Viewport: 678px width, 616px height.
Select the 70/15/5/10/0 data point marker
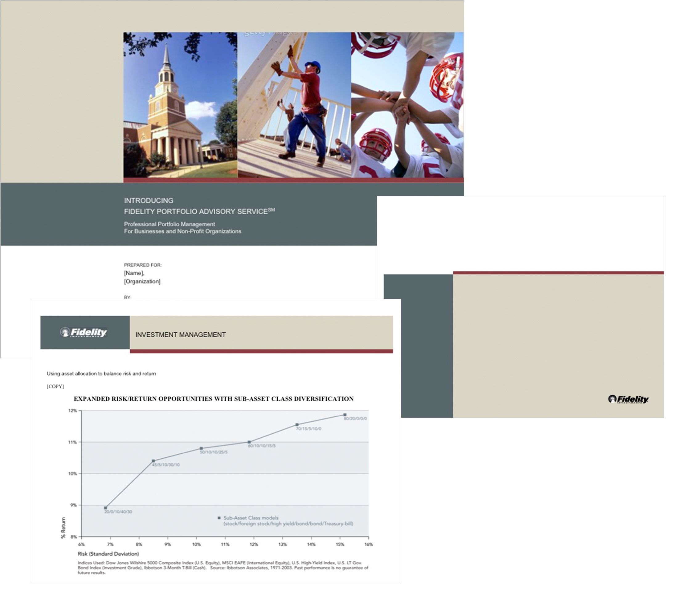click(297, 425)
